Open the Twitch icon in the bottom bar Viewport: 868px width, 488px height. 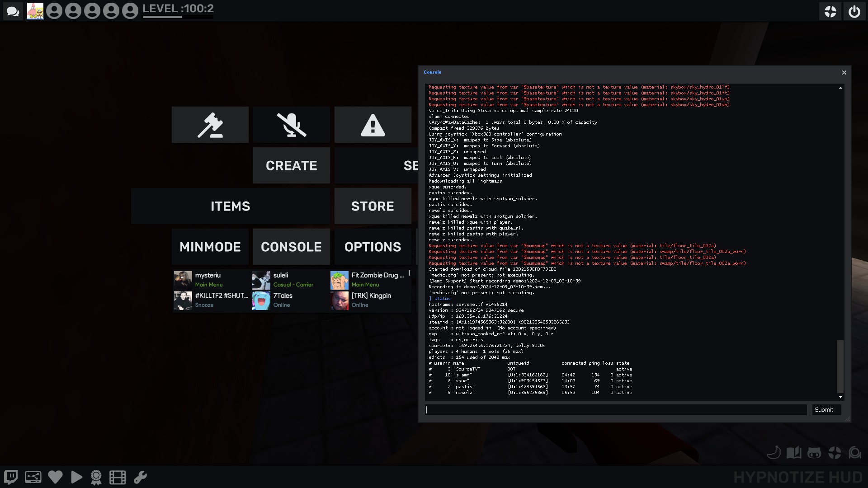[x=11, y=477]
